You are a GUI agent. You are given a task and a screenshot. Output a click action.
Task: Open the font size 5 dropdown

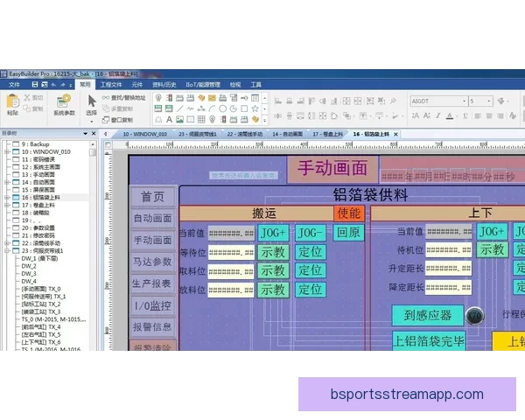pyautogui.click(x=489, y=101)
